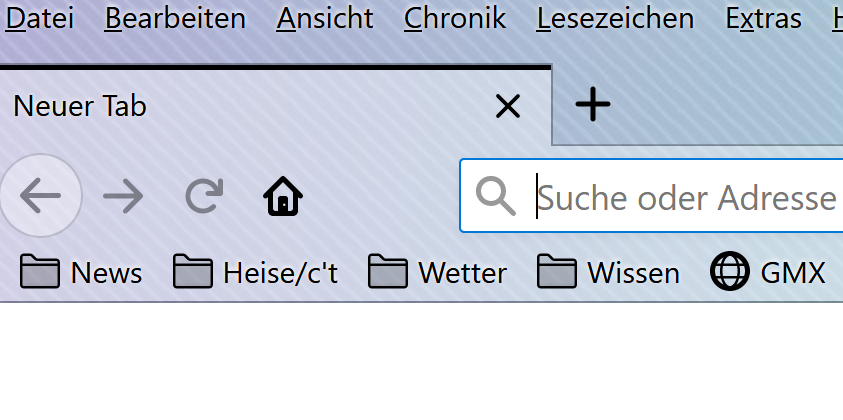
Task: Close the Neuer Tab tab
Action: (508, 106)
